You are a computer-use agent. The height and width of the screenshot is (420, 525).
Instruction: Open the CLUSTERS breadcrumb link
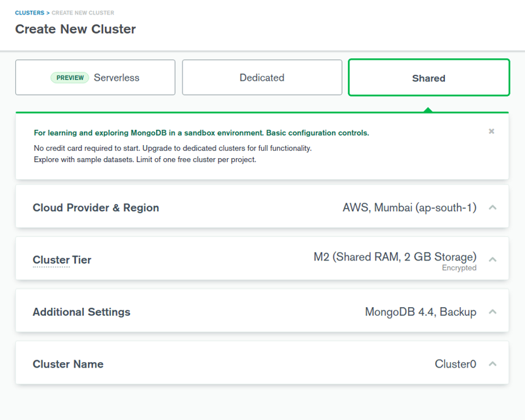click(x=30, y=12)
